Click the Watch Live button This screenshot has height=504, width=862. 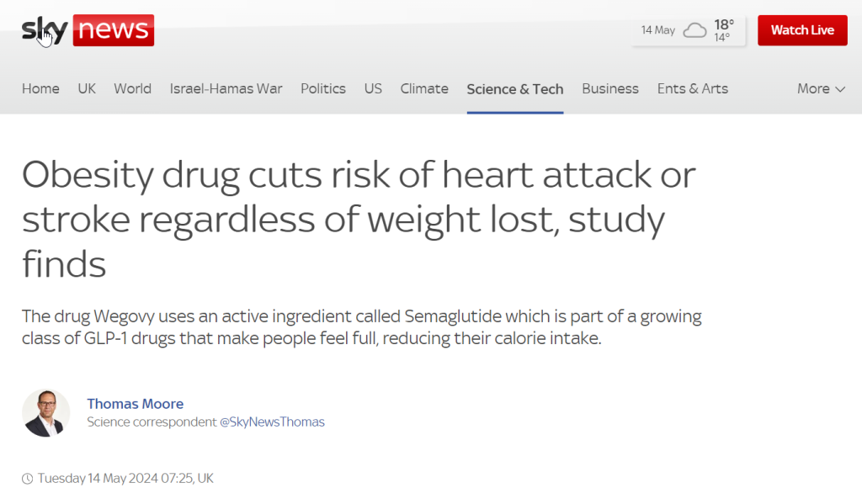tap(802, 30)
